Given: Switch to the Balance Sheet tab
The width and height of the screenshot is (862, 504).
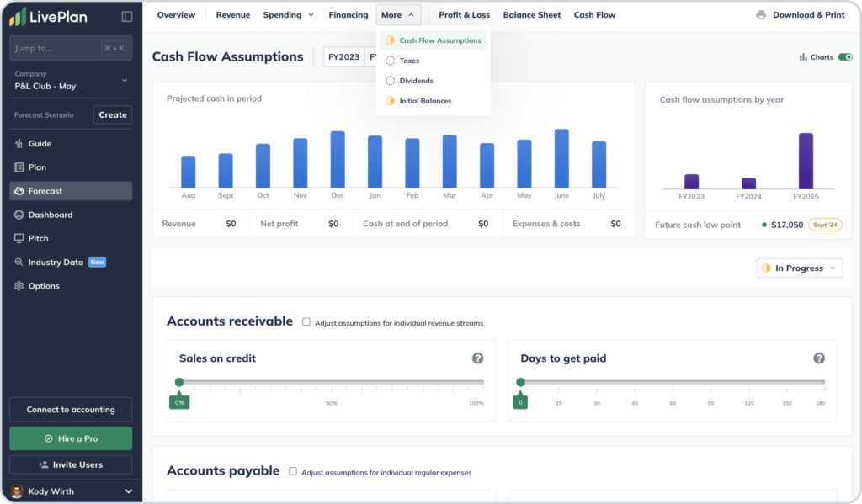Looking at the screenshot, I should tap(531, 14).
